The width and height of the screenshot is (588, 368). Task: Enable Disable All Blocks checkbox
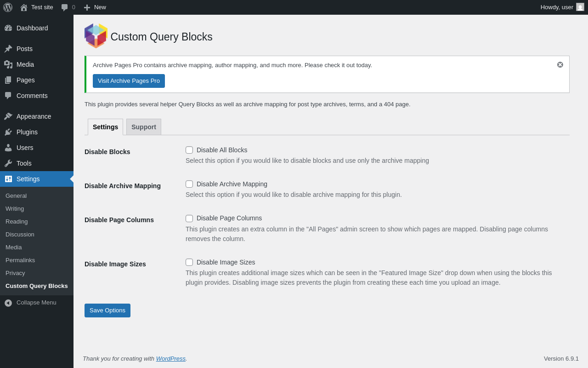point(189,150)
